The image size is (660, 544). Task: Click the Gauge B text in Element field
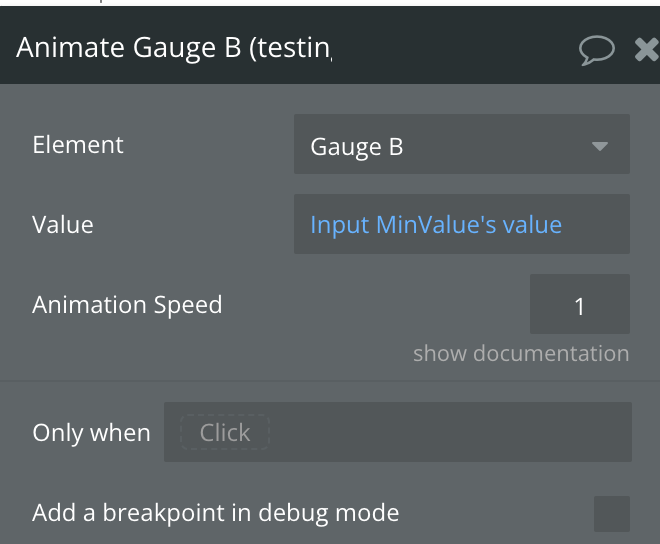click(357, 147)
